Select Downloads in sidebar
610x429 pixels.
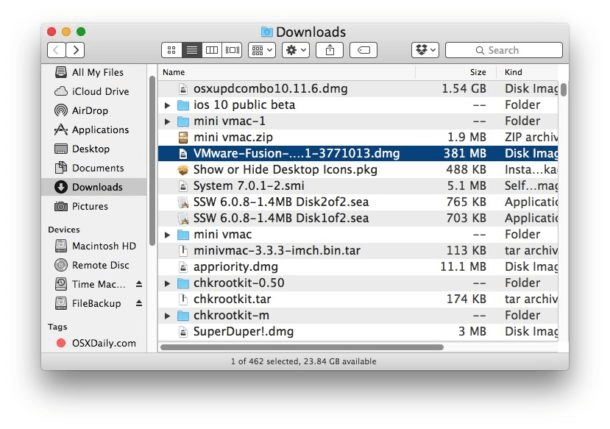(94, 187)
